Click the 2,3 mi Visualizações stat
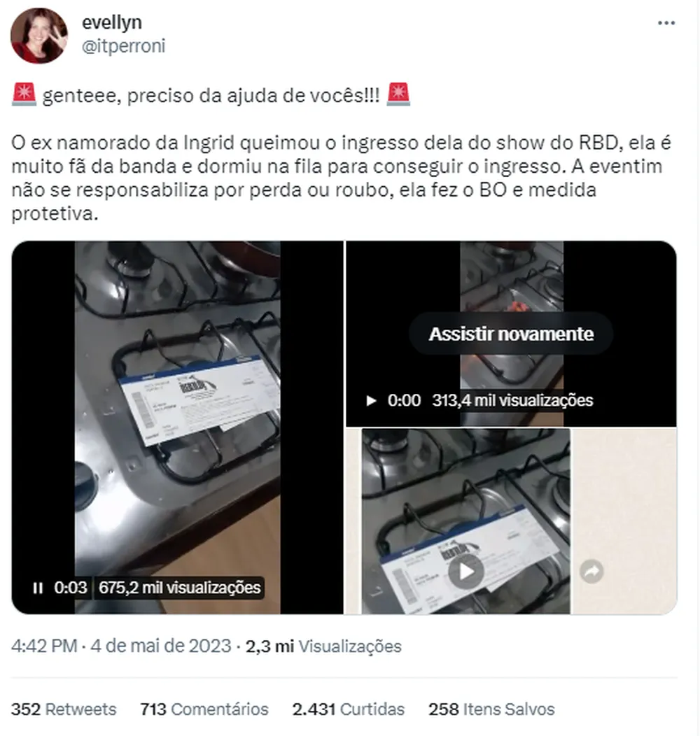The width and height of the screenshot is (700, 736). 323,646
